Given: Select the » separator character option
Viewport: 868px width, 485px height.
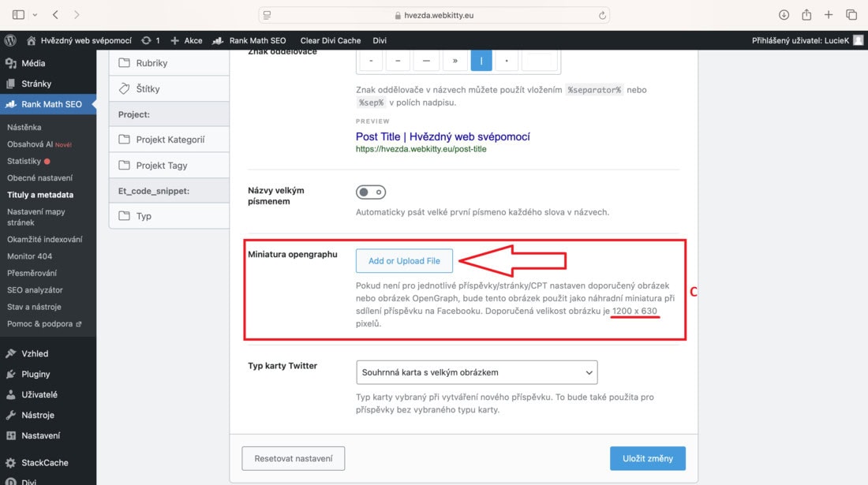Looking at the screenshot, I should coord(455,60).
